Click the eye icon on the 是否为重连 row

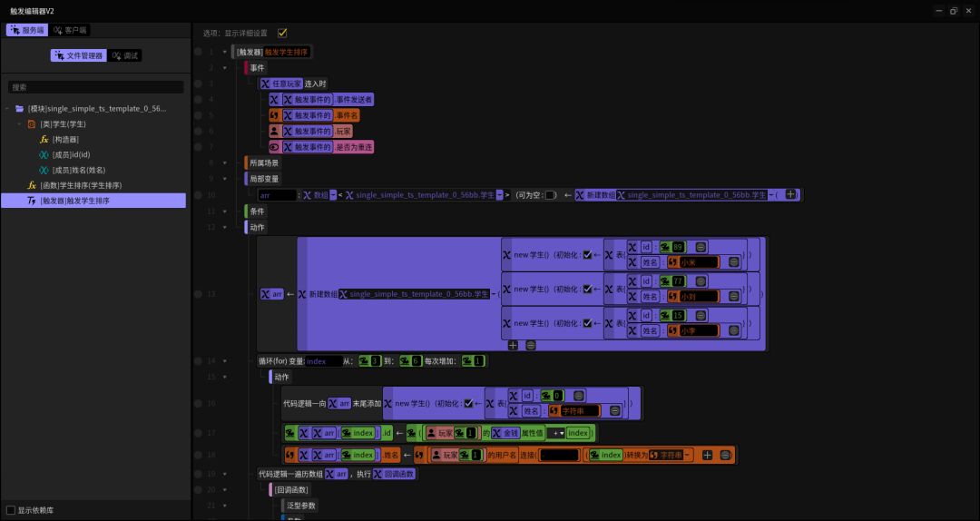click(274, 148)
